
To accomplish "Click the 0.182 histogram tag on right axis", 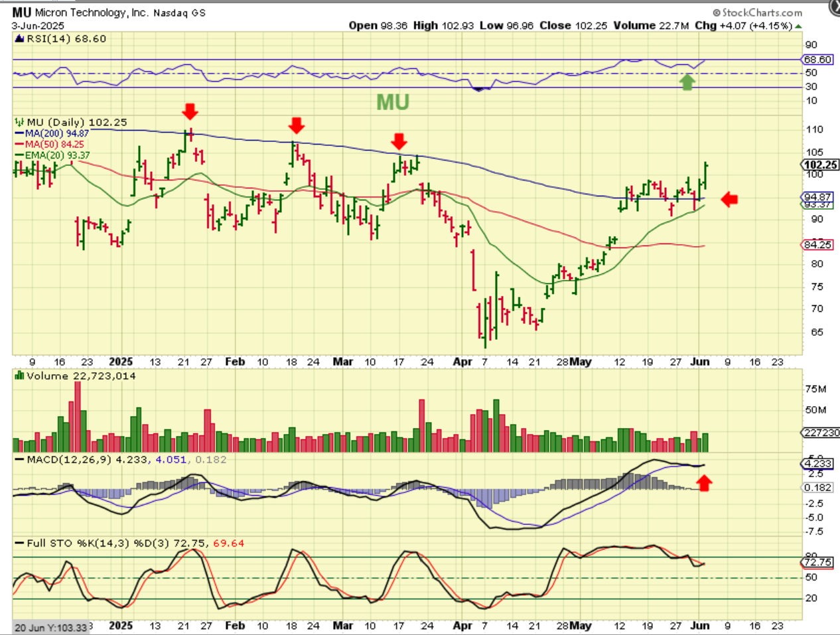I will pos(817,488).
